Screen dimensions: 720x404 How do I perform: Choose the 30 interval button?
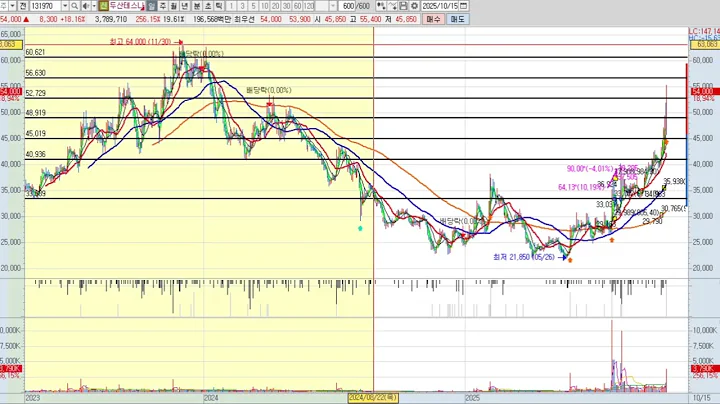click(287, 6)
